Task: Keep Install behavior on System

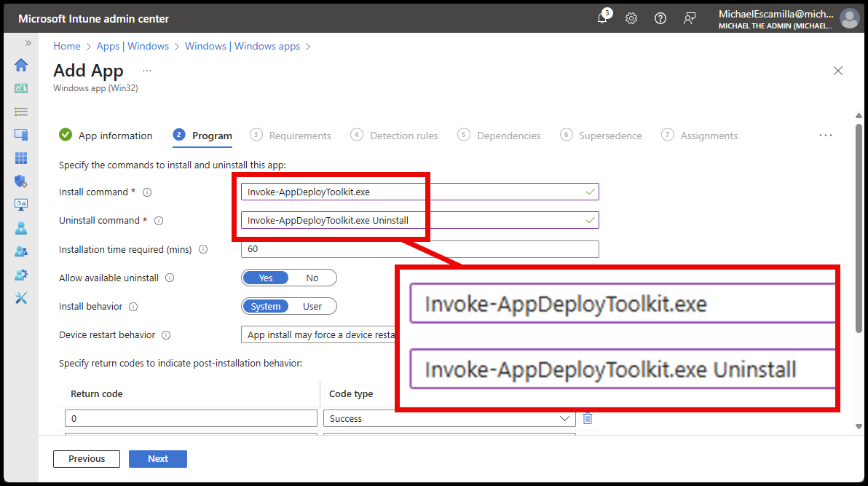Action: [265, 306]
